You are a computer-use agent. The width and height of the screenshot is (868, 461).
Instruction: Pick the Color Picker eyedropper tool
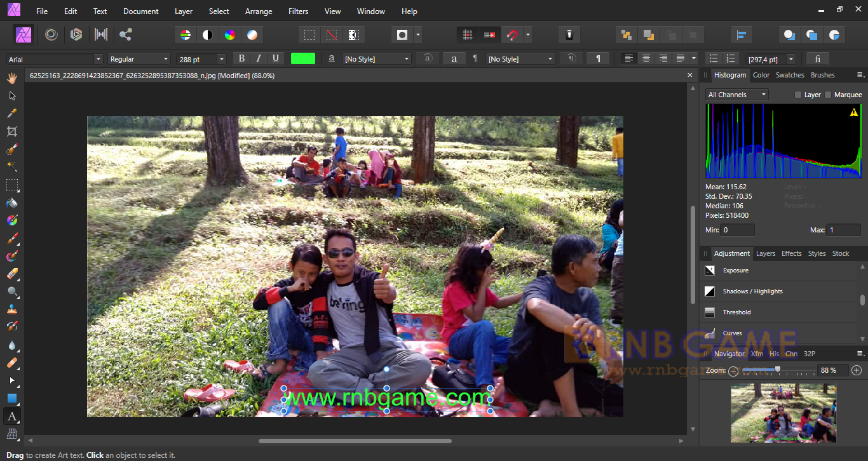(12, 114)
